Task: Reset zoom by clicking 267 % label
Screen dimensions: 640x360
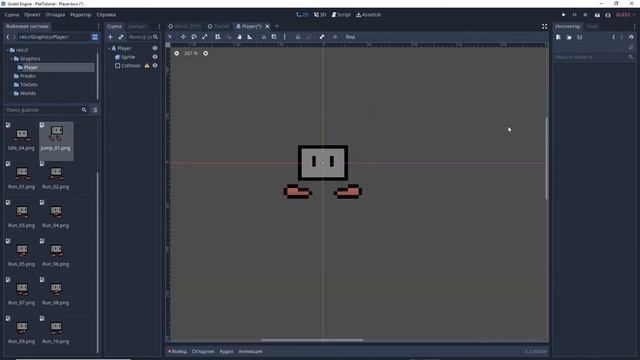Action: [191, 53]
